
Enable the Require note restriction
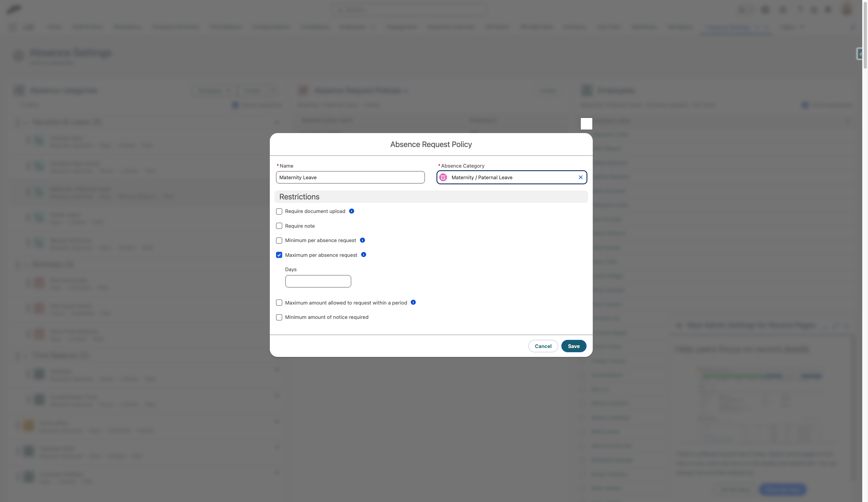279,225
